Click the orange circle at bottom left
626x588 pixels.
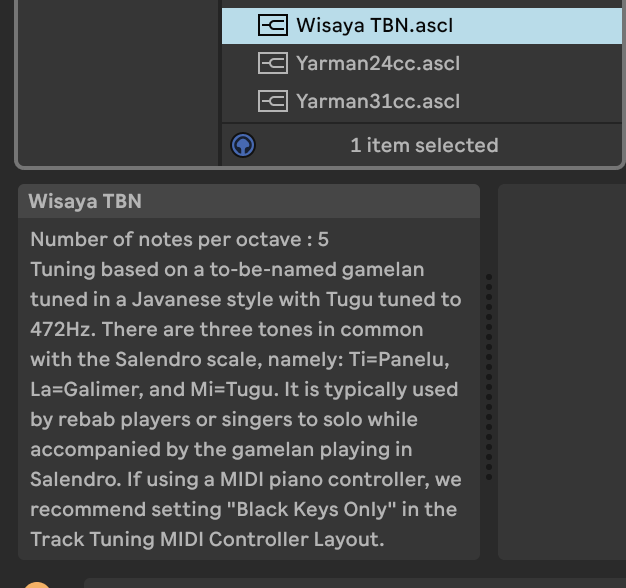pos(36,584)
